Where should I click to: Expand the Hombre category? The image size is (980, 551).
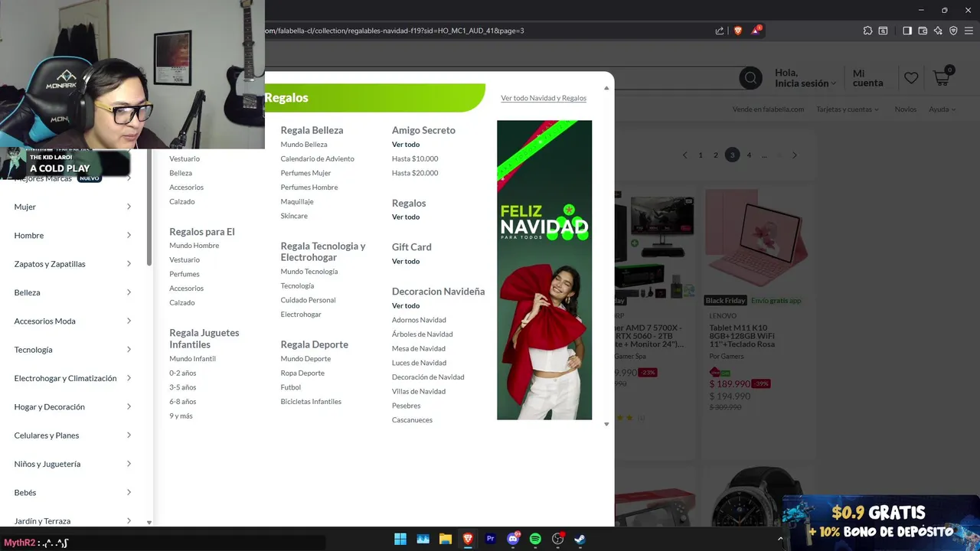point(129,236)
